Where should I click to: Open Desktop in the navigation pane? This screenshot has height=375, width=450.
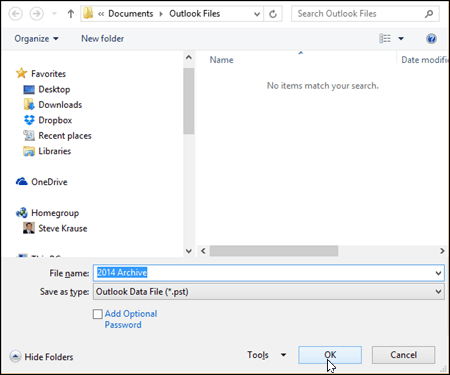tap(54, 89)
